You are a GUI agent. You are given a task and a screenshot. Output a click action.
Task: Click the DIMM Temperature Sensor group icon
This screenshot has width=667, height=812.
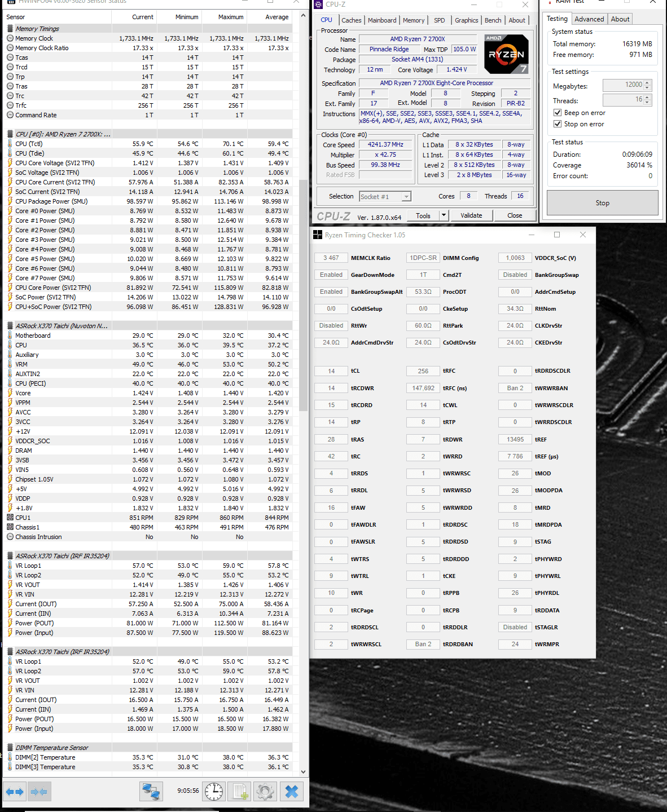[x=10, y=748]
